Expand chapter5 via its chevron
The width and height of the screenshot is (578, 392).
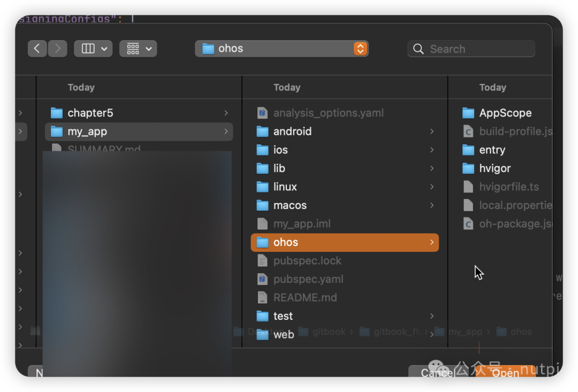point(226,113)
